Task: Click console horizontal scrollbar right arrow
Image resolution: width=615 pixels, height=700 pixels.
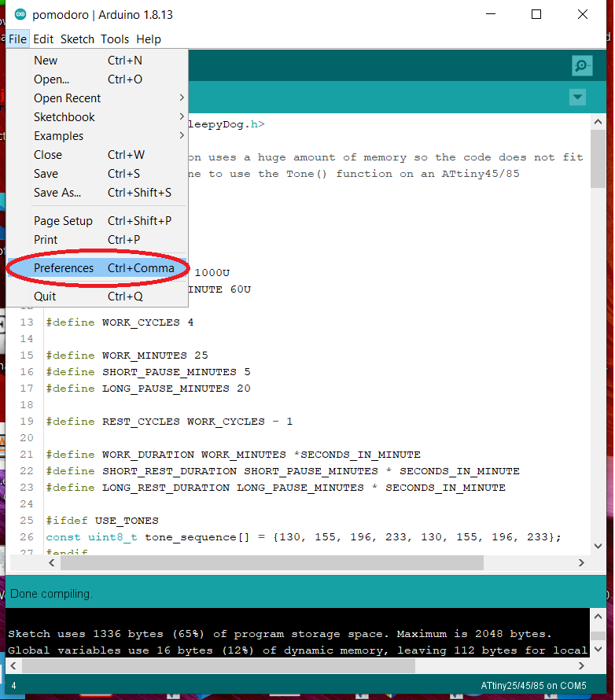Action: (x=580, y=665)
